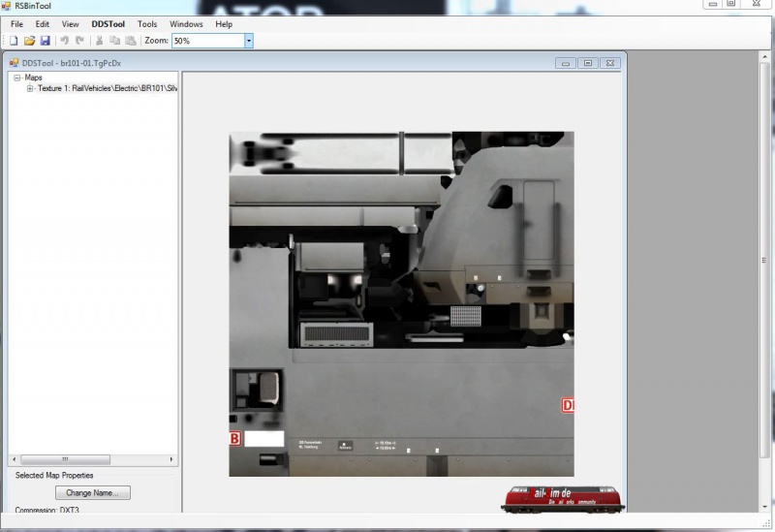Open the DDSTool menu

[x=108, y=23]
